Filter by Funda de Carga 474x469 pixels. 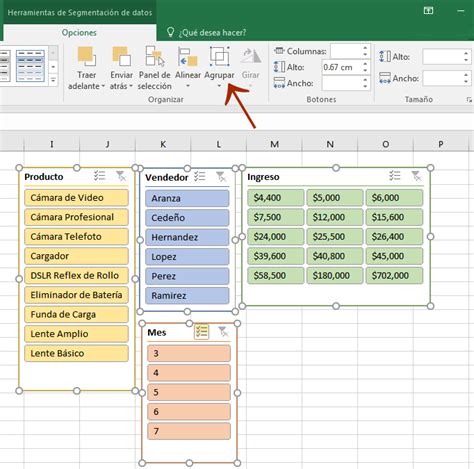(x=76, y=314)
